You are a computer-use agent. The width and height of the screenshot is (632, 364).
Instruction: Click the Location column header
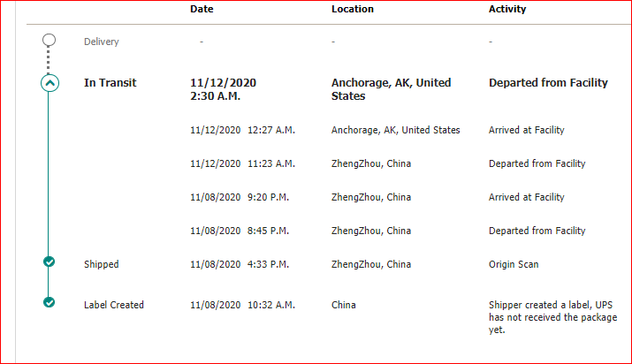point(352,9)
